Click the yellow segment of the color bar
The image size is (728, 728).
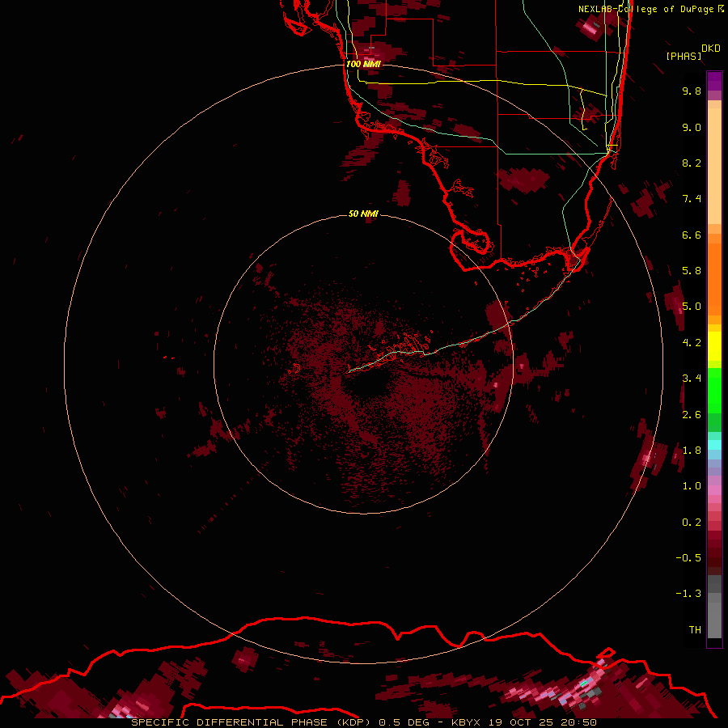(714, 346)
